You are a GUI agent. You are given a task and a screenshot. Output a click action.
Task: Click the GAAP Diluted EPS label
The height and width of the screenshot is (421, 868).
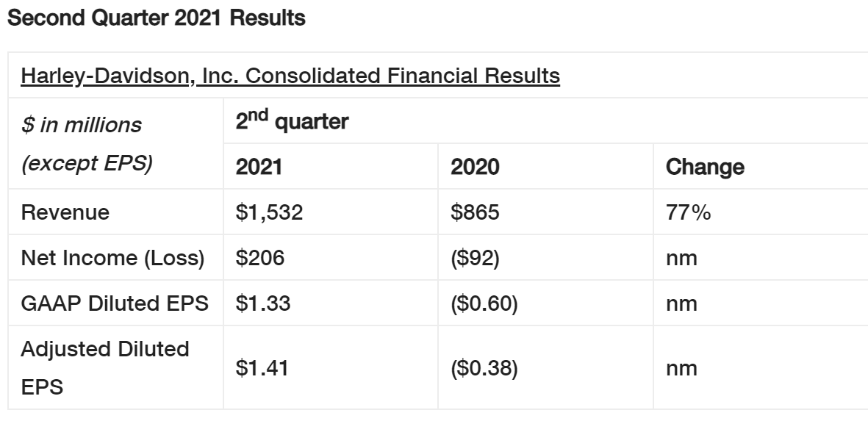click(115, 303)
